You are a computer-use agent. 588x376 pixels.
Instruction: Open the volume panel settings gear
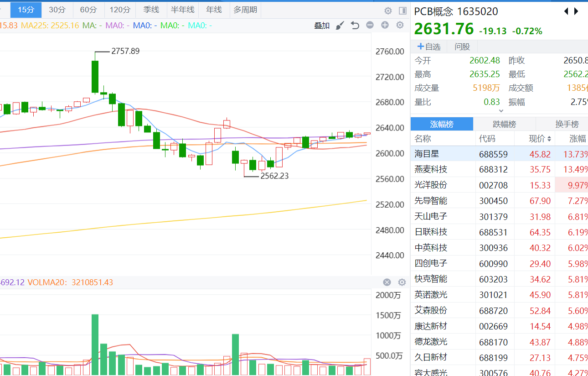pyautogui.click(x=402, y=282)
